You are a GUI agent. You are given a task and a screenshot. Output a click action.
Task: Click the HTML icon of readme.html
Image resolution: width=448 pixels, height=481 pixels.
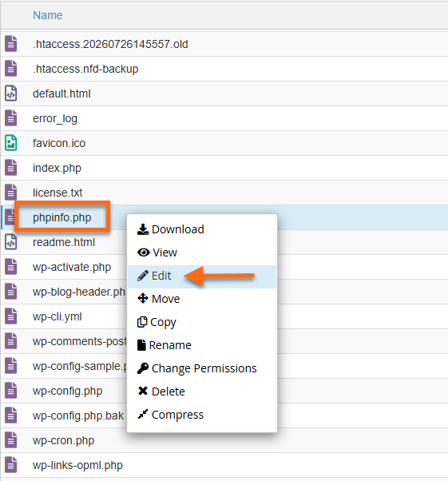pyautogui.click(x=10, y=242)
